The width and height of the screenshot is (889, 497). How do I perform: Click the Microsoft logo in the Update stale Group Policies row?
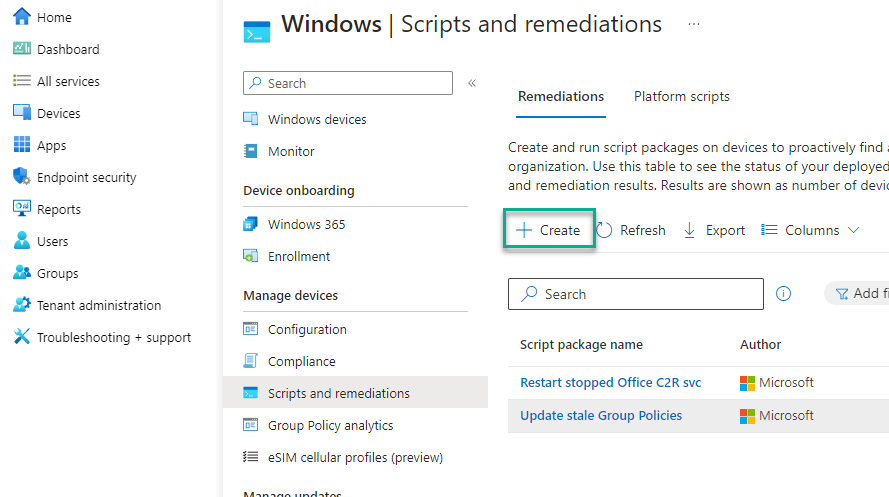click(x=747, y=416)
